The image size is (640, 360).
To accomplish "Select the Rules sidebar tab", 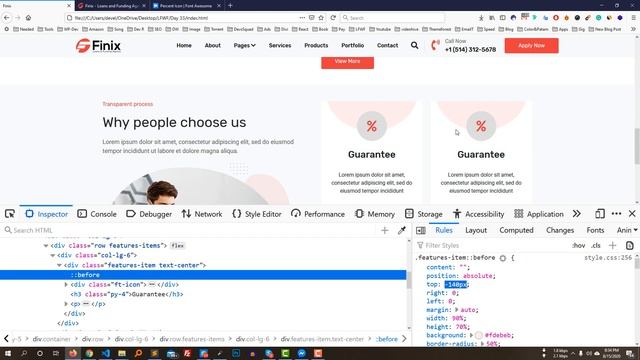I will [x=444, y=230].
